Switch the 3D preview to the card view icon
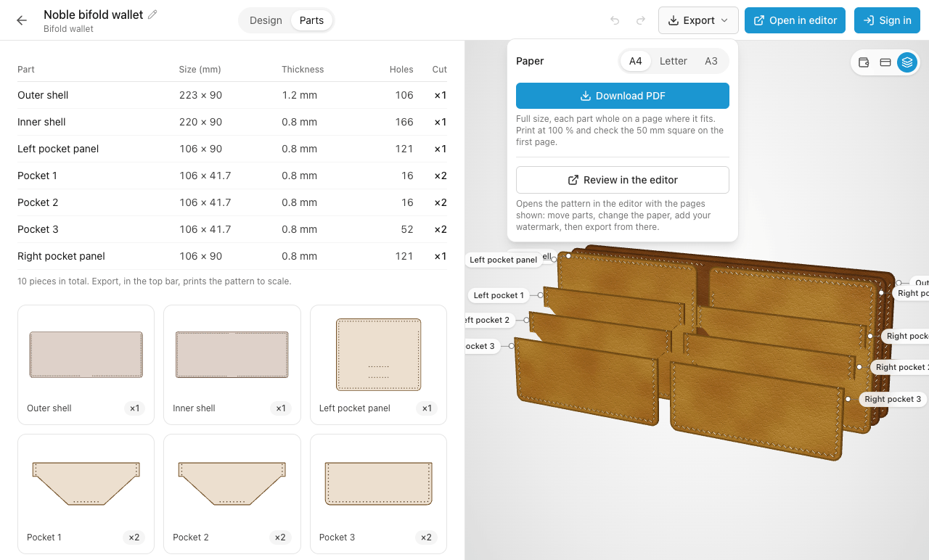Screen dimensions: 929x560 (885, 62)
